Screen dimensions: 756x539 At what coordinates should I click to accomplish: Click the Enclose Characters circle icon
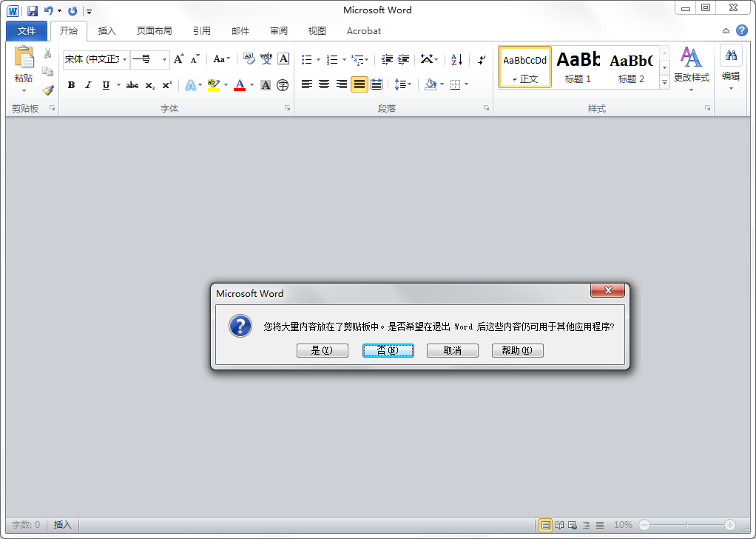tap(283, 85)
